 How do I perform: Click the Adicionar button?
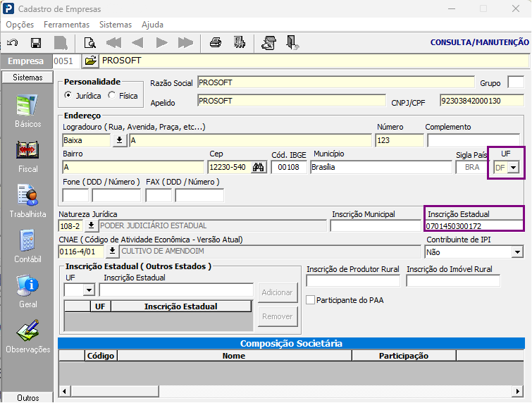277,292
